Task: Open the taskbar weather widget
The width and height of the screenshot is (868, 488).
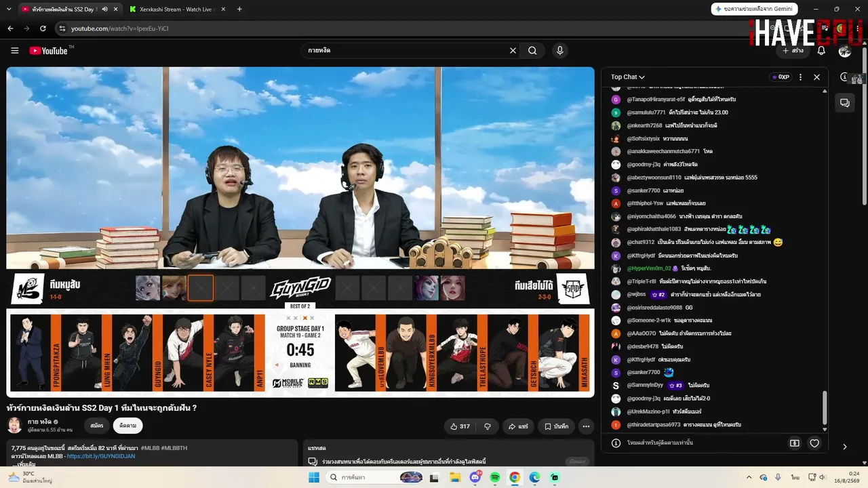Action: pyautogui.click(x=31, y=477)
